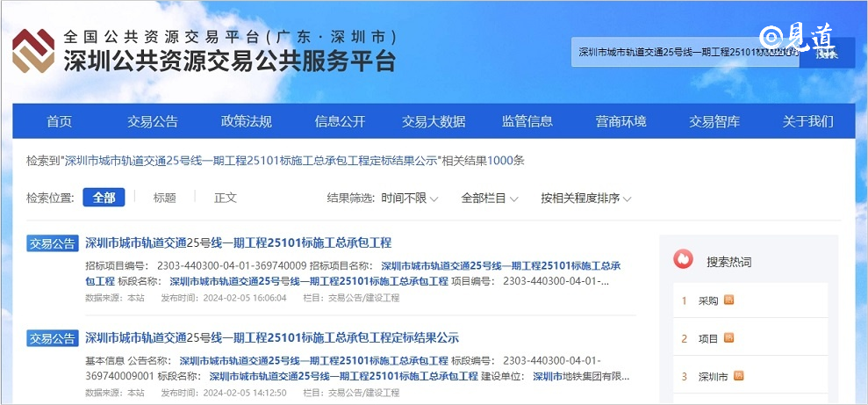Click the hot badge next to 深圳市
This screenshot has width=868, height=405.
738,376
